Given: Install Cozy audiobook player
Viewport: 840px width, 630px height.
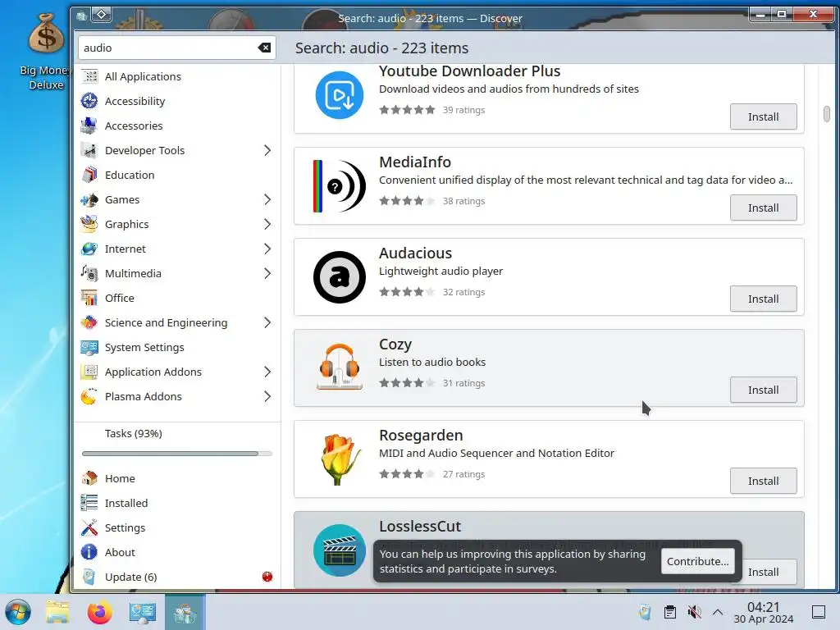Looking at the screenshot, I should (x=763, y=390).
